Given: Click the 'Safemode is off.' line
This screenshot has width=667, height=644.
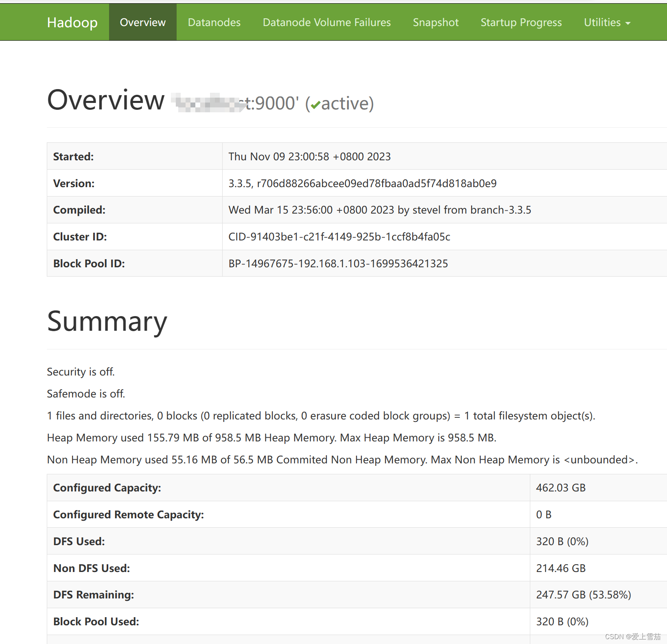Looking at the screenshot, I should pyautogui.click(x=86, y=394).
